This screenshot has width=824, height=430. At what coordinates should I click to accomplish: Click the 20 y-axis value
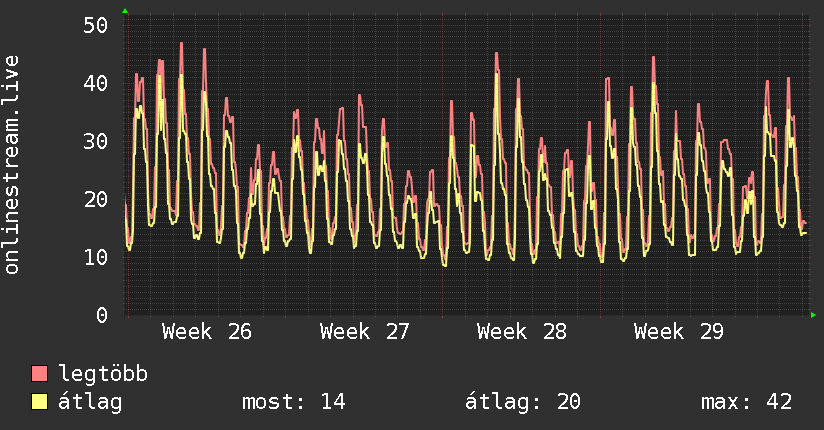tap(96, 199)
